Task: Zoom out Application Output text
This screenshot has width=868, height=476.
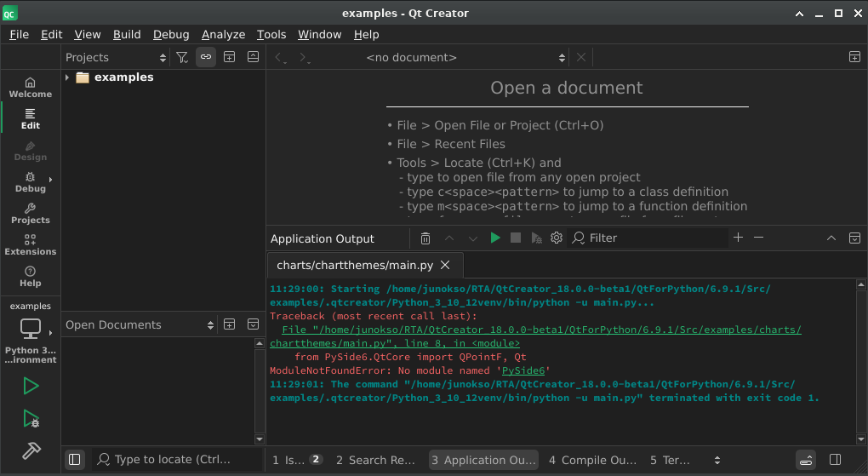Action: click(758, 238)
